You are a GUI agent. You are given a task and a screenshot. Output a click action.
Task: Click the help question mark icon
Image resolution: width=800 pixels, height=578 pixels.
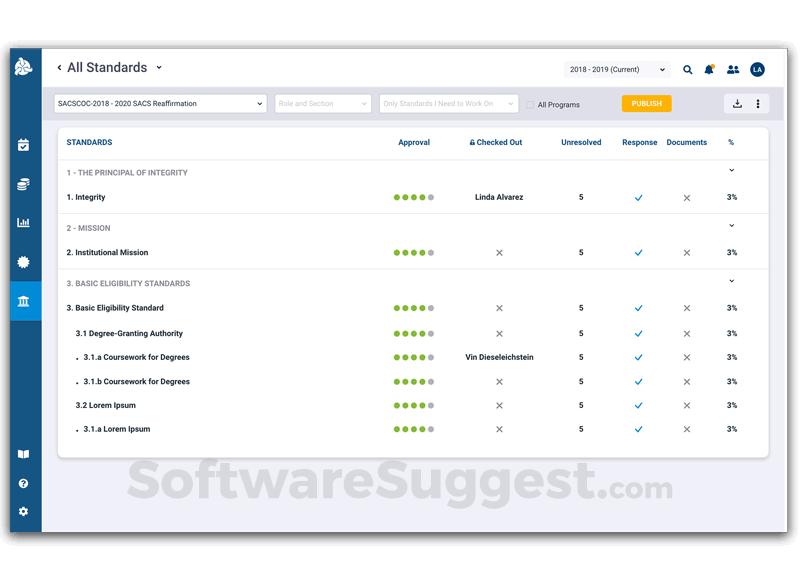[24, 483]
